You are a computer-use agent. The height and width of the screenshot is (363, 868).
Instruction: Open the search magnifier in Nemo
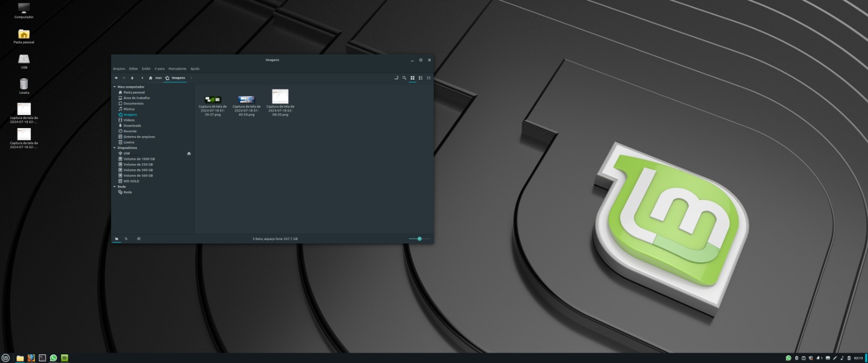[404, 78]
